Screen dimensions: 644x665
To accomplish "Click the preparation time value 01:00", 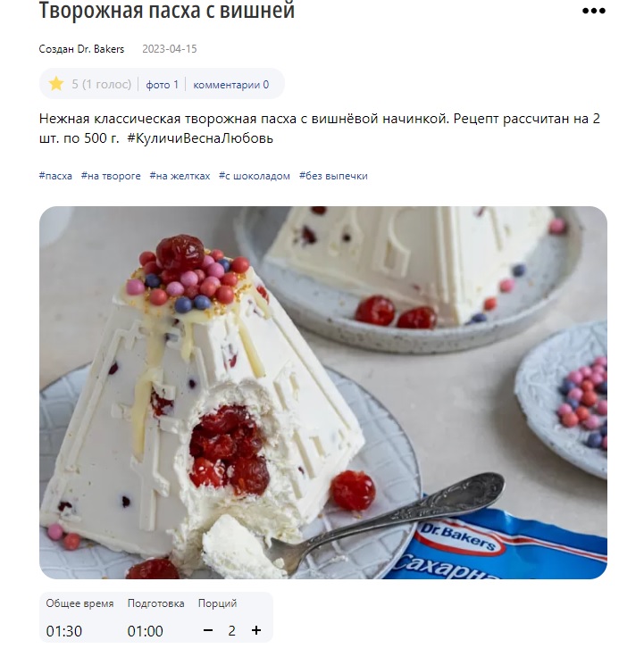I will pos(146,631).
